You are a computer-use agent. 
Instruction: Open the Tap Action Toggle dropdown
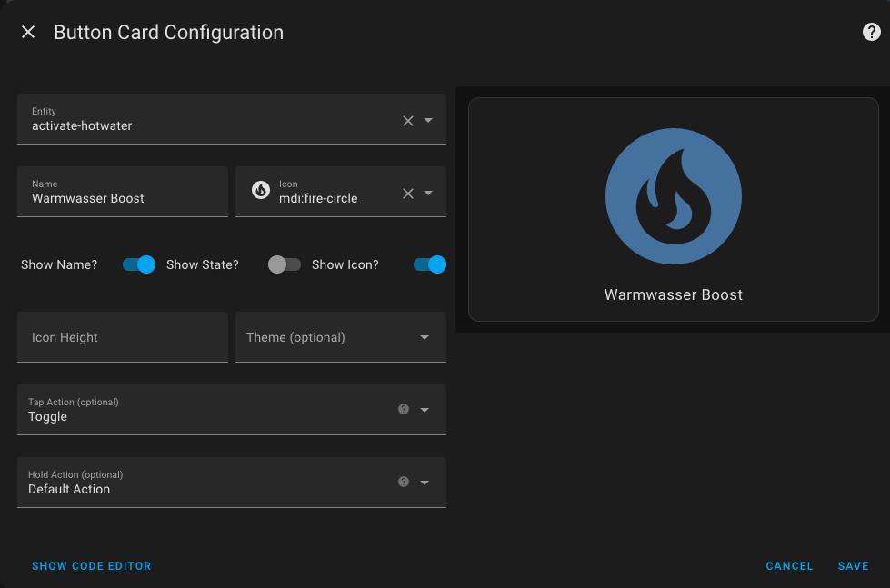pos(232,410)
